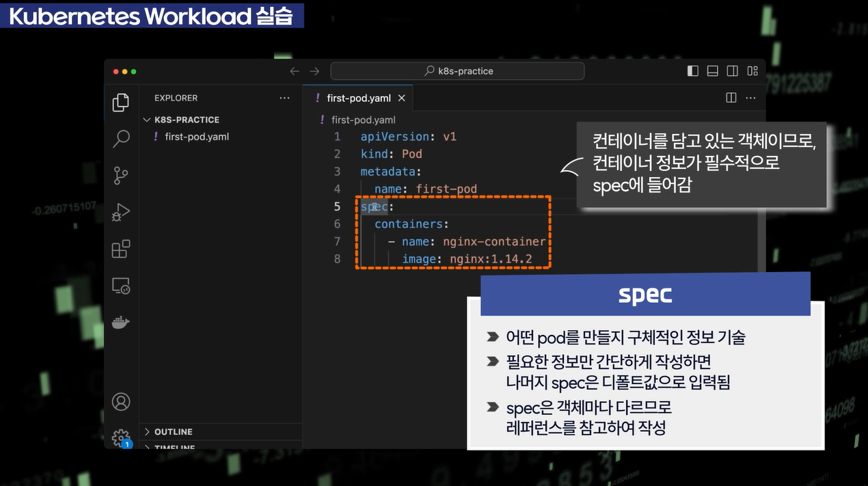Open the Remote Explorer view
Screen dimensions: 868x486
(121, 286)
